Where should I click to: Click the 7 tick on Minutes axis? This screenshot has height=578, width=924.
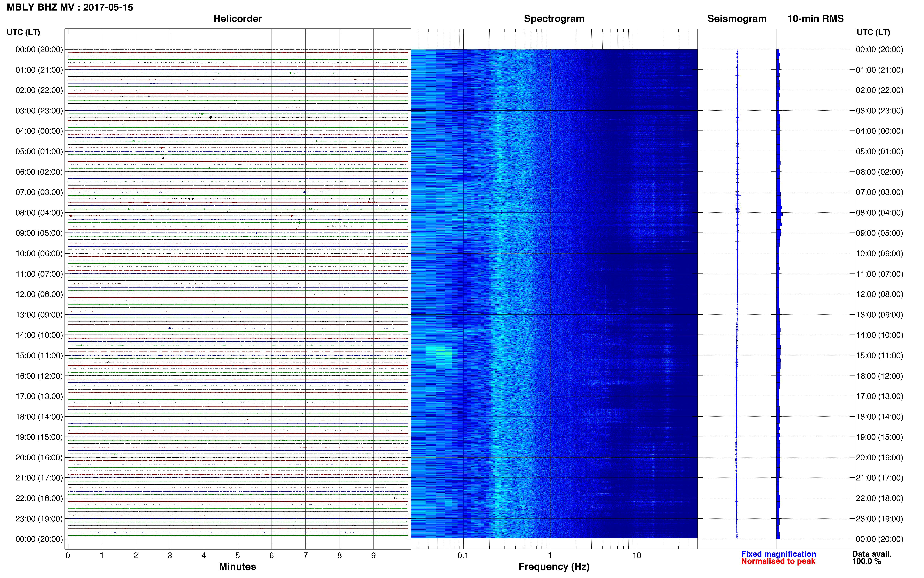click(x=306, y=555)
